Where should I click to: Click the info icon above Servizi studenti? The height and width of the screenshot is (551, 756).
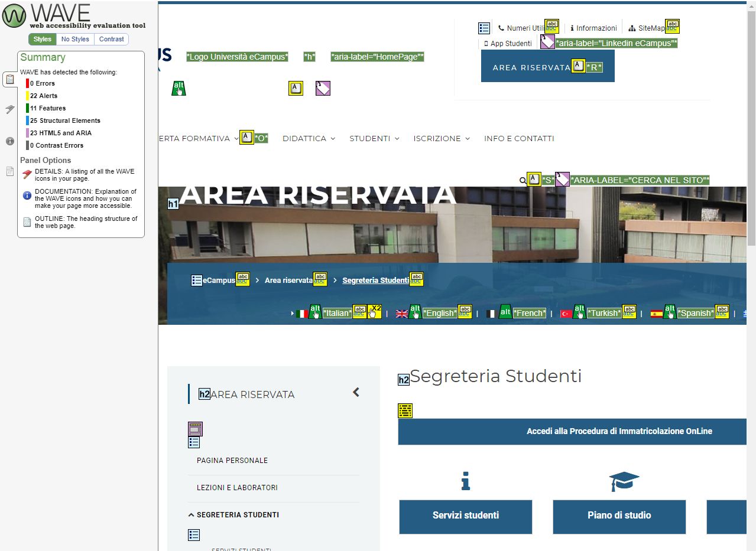[466, 481]
